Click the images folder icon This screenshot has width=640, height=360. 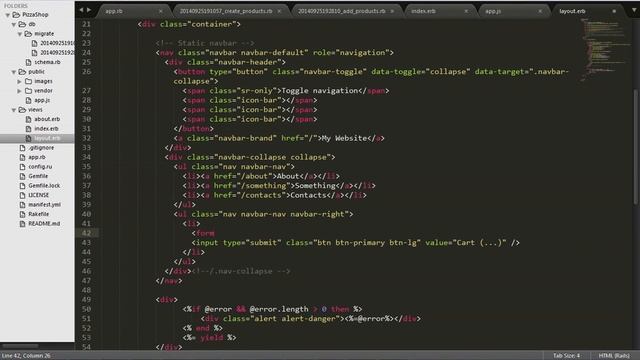tap(28, 81)
